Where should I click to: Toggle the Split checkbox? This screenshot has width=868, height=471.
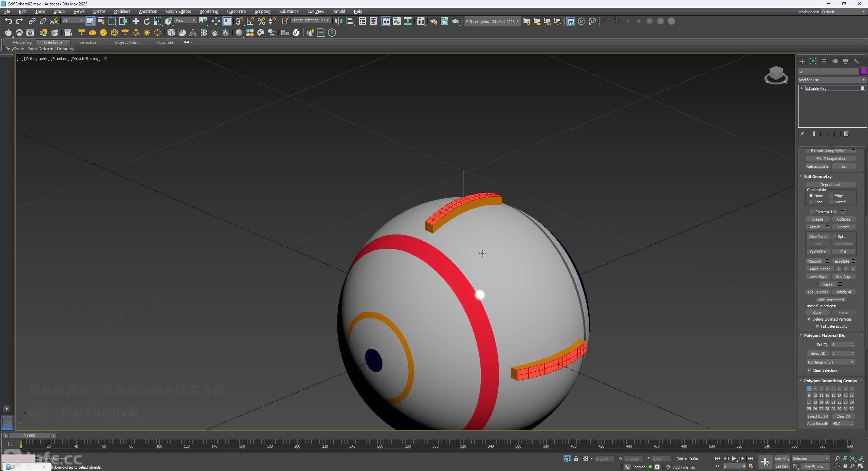[x=834, y=237]
